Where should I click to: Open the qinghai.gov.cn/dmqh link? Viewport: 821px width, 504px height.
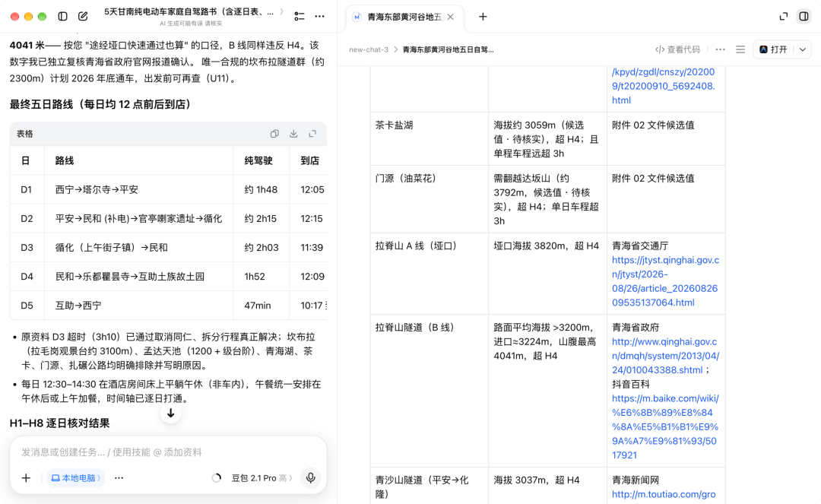pyautogui.click(x=665, y=356)
